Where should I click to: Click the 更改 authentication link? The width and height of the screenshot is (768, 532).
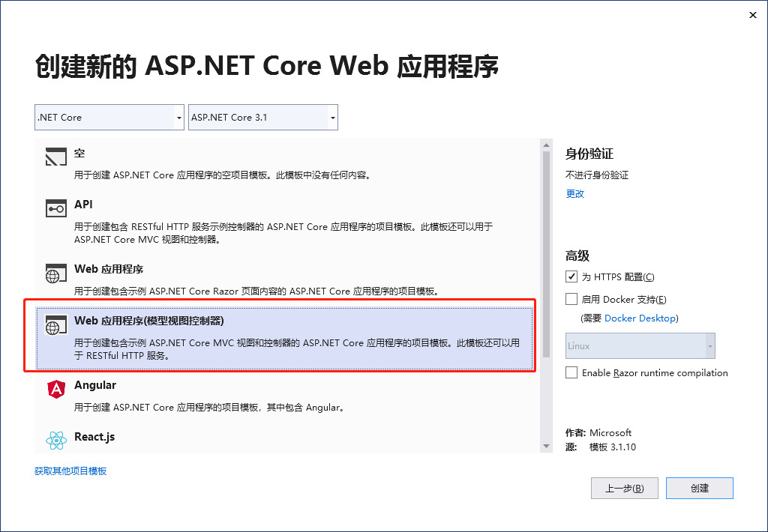574,193
